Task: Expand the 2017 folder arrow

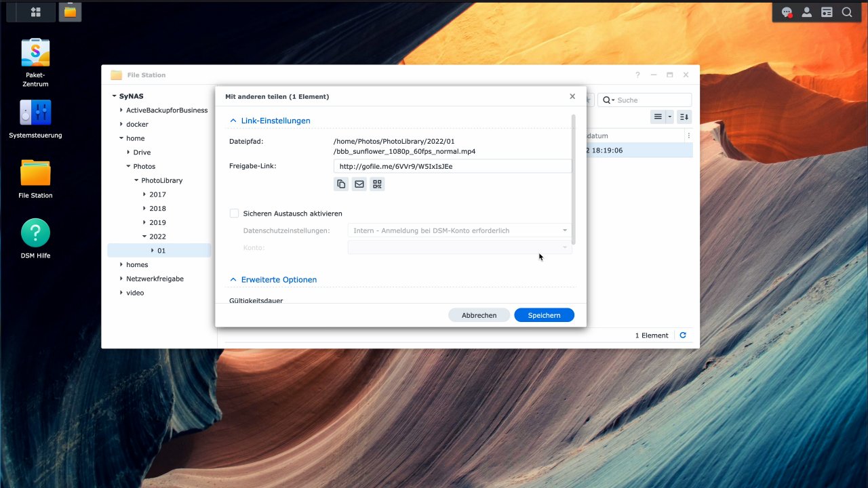Action: (144, 195)
